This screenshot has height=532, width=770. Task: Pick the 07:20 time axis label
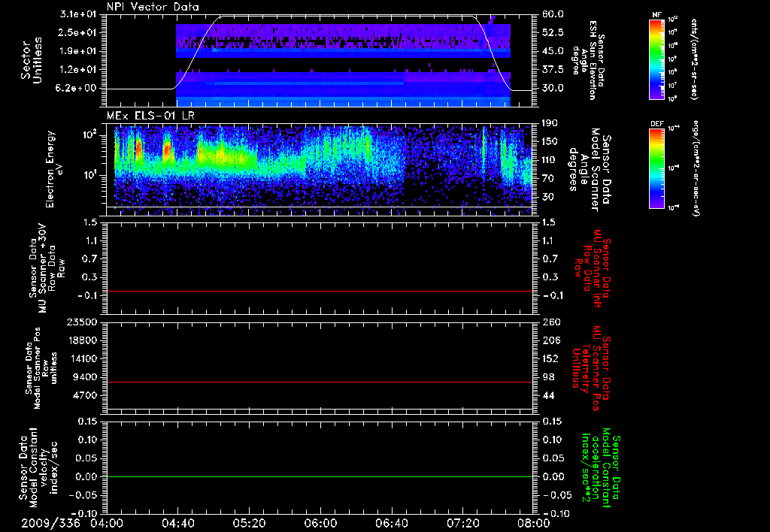(x=462, y=523)
